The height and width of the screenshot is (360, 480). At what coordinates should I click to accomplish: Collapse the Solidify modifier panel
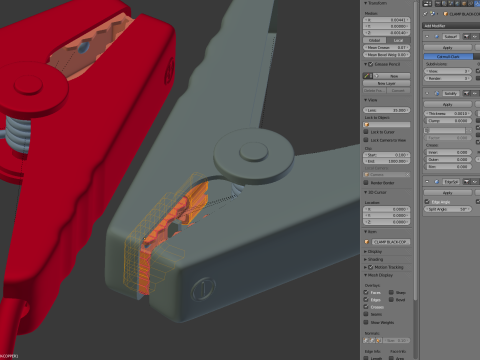coord(427,93)
